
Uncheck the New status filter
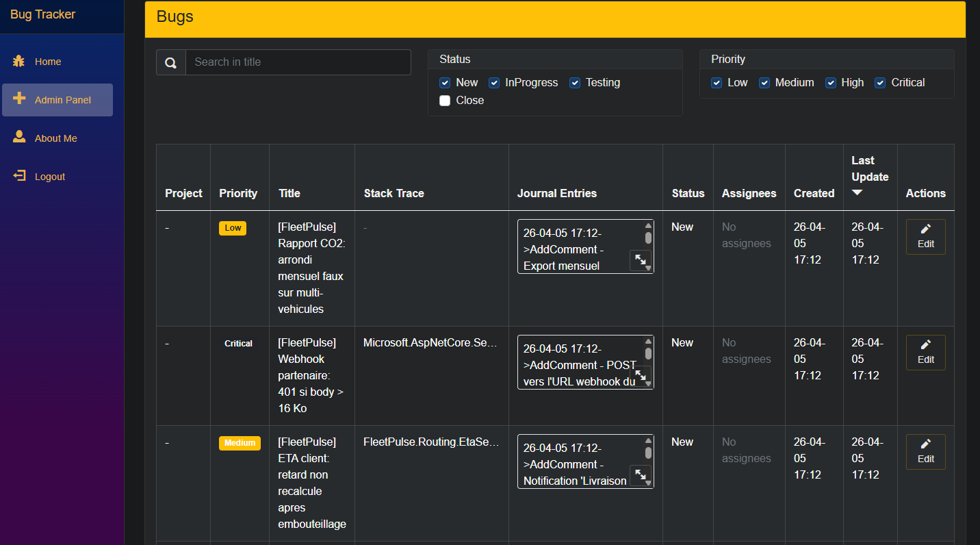(445, 83)
